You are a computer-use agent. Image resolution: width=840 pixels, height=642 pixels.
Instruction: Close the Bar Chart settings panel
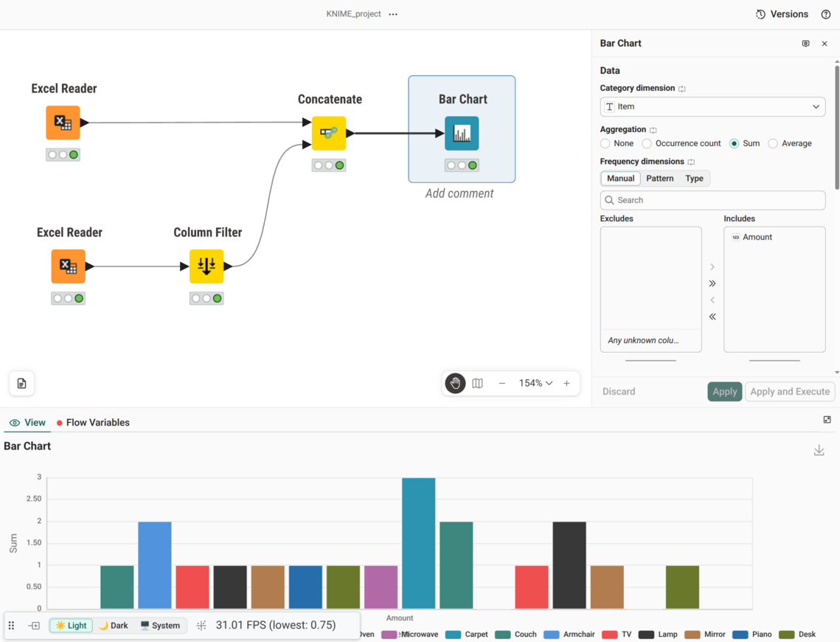825,44
